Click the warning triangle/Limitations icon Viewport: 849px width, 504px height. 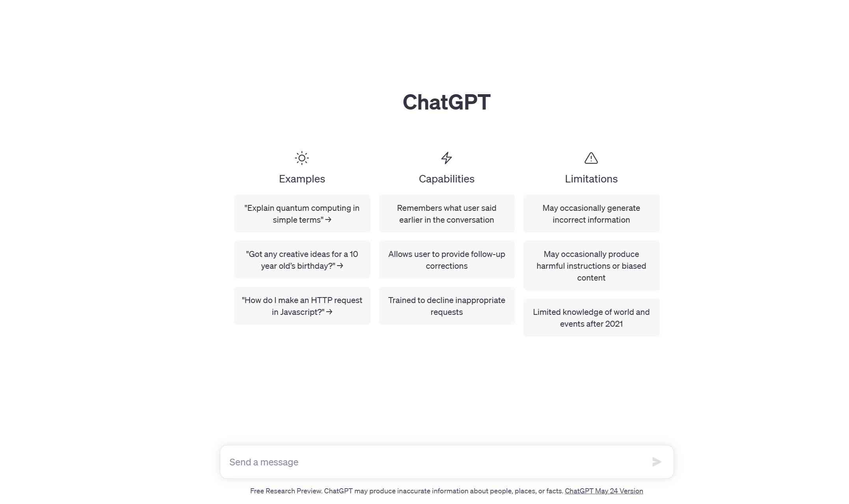coord(591,157)
